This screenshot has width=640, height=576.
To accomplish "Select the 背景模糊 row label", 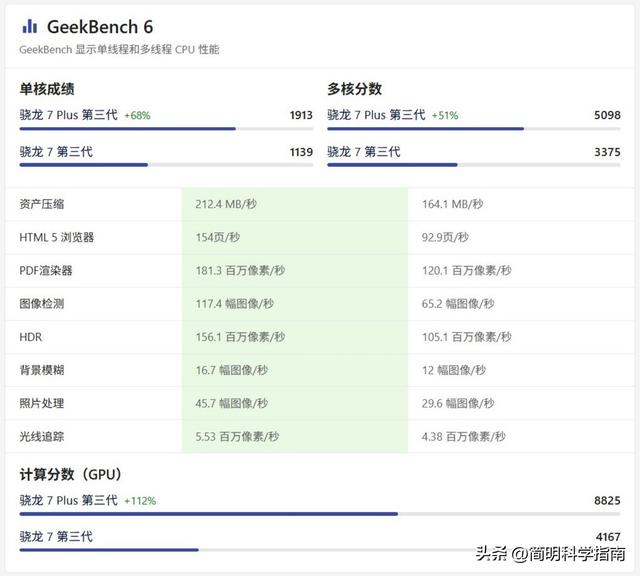I will click(42, 370).
